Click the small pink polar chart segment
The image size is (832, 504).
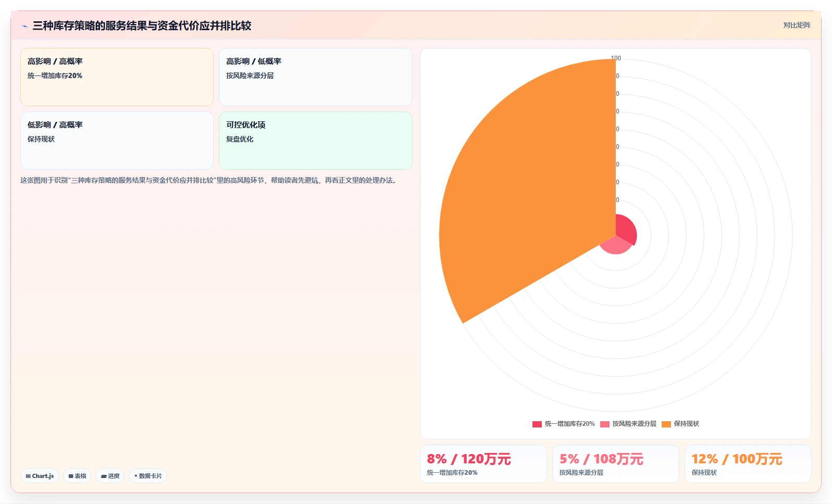click(x=616, y=246)
